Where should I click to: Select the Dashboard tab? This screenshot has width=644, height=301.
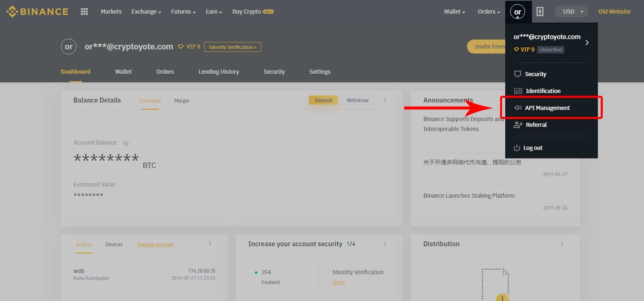(x=75, y=72)
